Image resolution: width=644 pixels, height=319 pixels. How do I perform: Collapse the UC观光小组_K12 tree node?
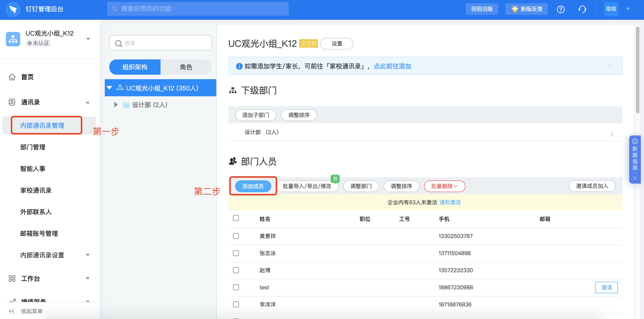109,88
